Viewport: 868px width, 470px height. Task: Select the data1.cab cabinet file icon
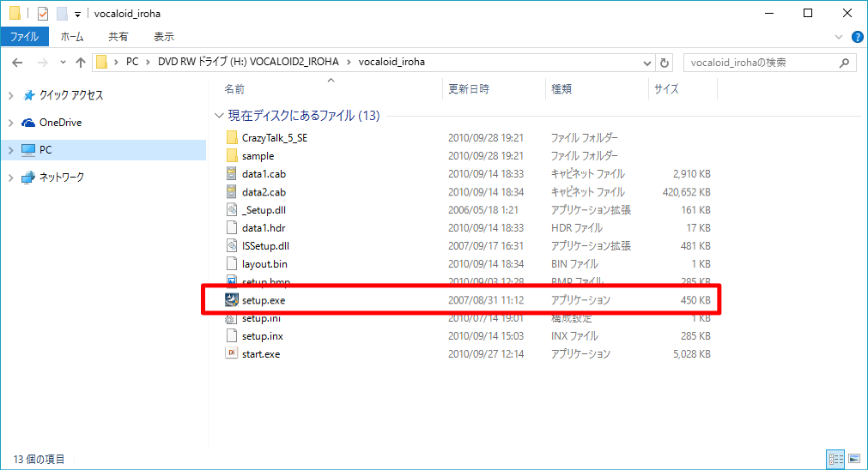(232, 173)
